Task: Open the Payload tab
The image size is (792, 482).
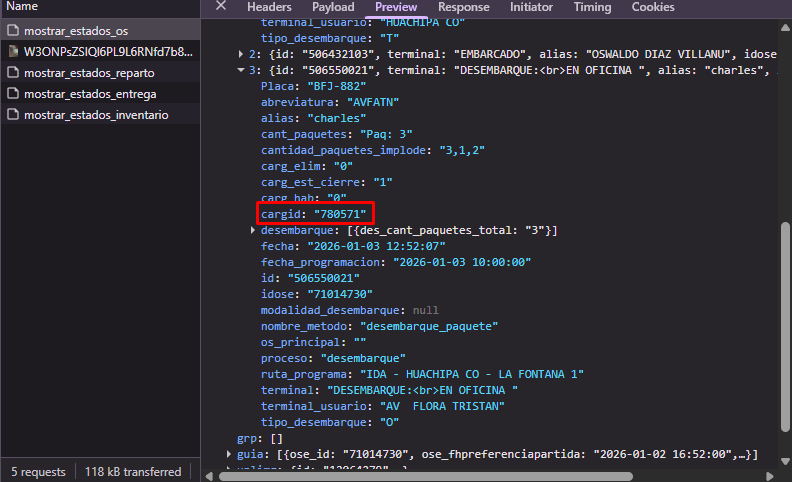Action: tap(334, 8)
